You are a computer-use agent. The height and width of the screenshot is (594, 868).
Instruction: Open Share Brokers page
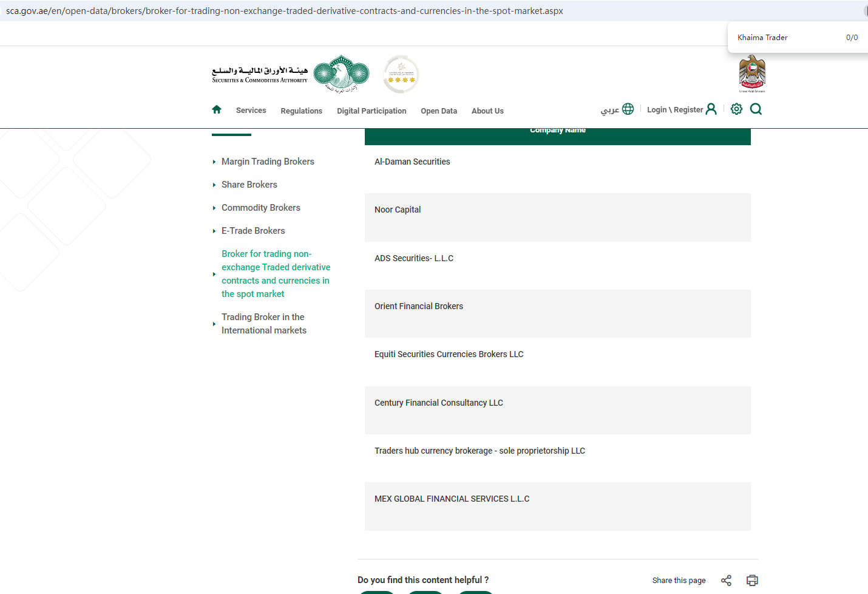[249, 185]
